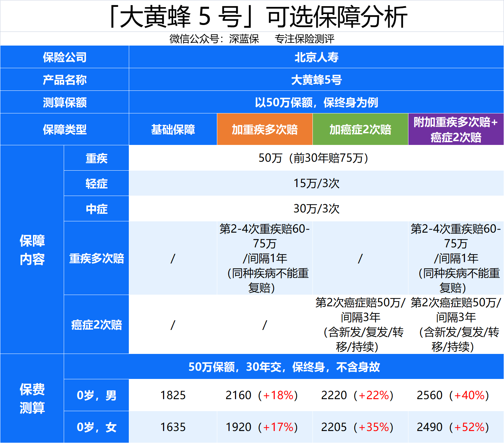
Task: Click the slash under 加癌症2次赔 in 重疾多次赔 row
Action: point(360,258)
